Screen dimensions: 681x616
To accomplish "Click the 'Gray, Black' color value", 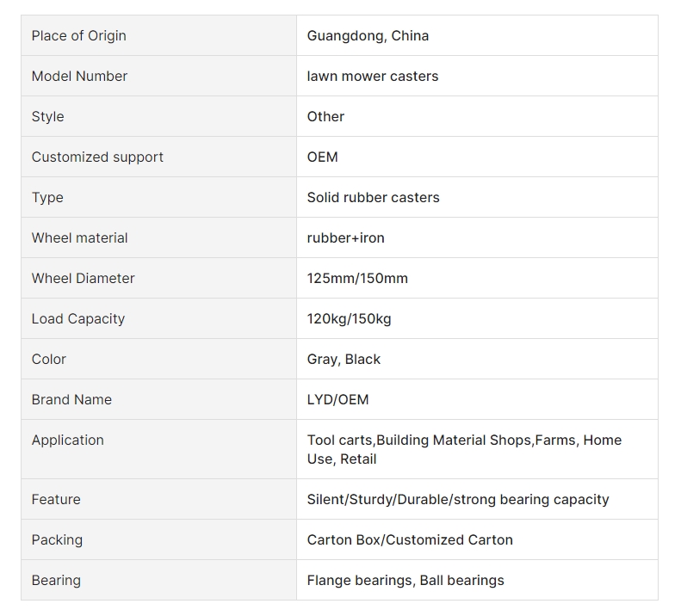I will point(344,359).
